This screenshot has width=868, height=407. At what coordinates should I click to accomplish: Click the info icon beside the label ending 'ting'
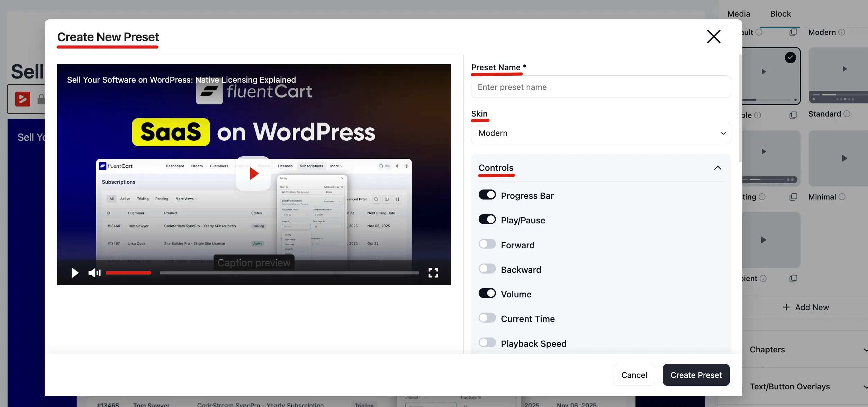(x=762, y=197)
